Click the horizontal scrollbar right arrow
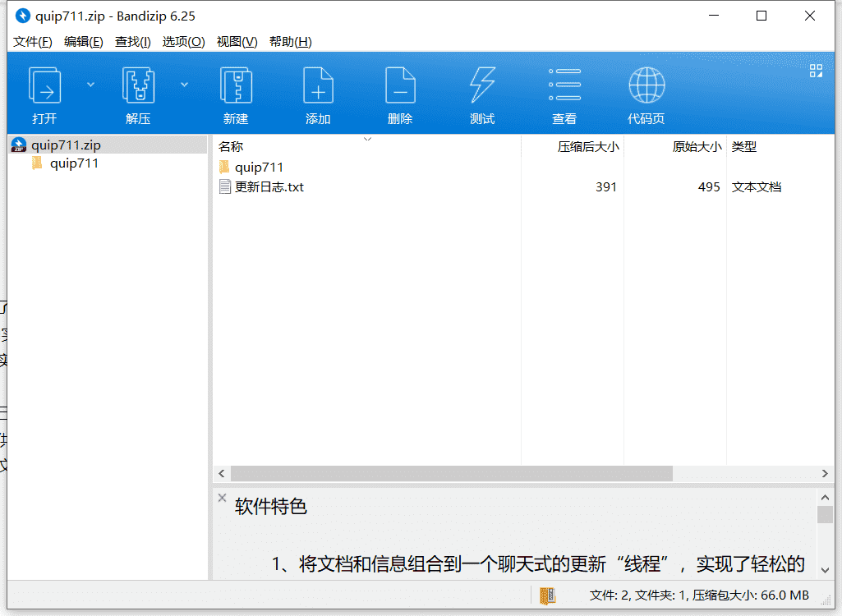Screen dimensions: 842x616 click(825, 474)
